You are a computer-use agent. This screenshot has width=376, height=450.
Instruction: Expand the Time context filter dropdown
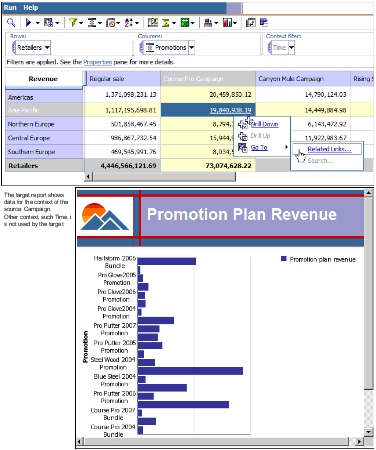[x=291, y=48]
